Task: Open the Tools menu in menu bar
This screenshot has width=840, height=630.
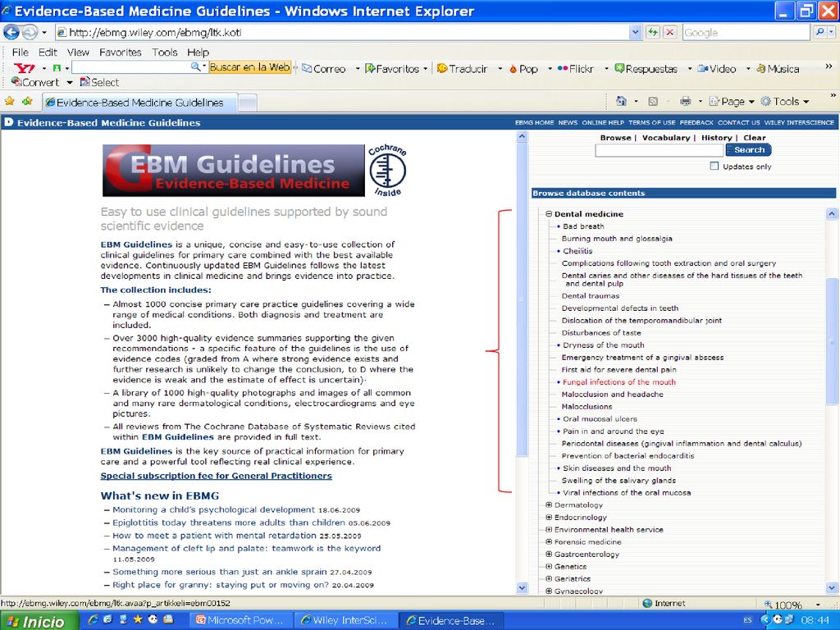Action: click(164, 52)
